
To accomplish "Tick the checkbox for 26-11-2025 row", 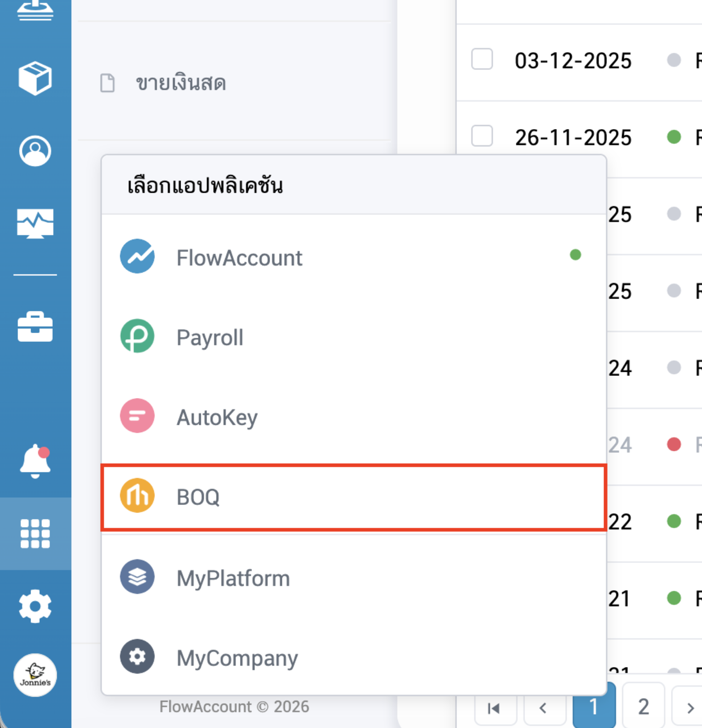I will pos(482,136).
